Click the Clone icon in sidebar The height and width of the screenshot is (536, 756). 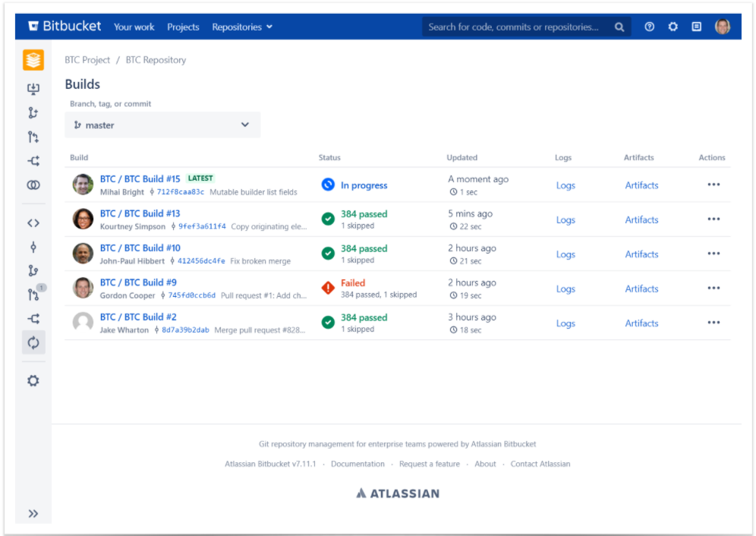tap(33, 88)
